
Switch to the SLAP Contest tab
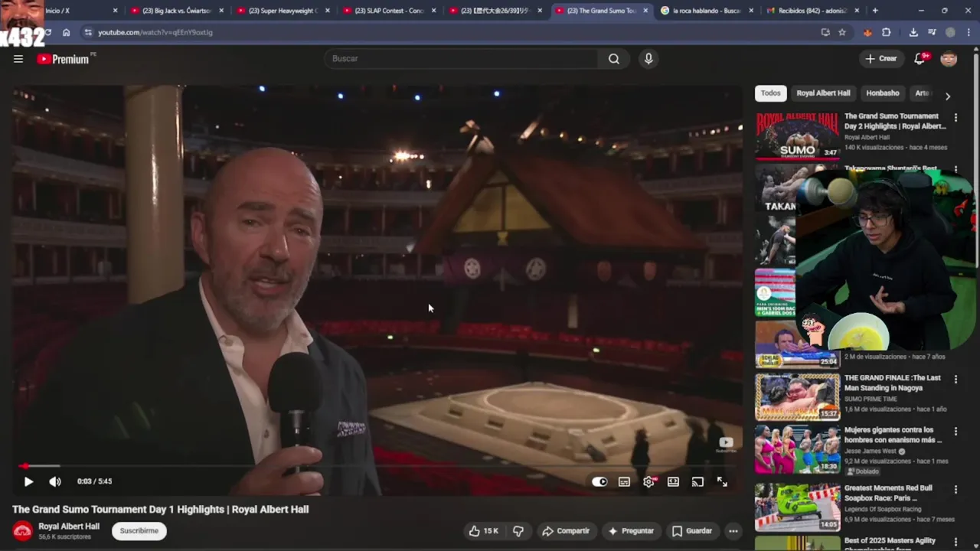click(389, 11)
